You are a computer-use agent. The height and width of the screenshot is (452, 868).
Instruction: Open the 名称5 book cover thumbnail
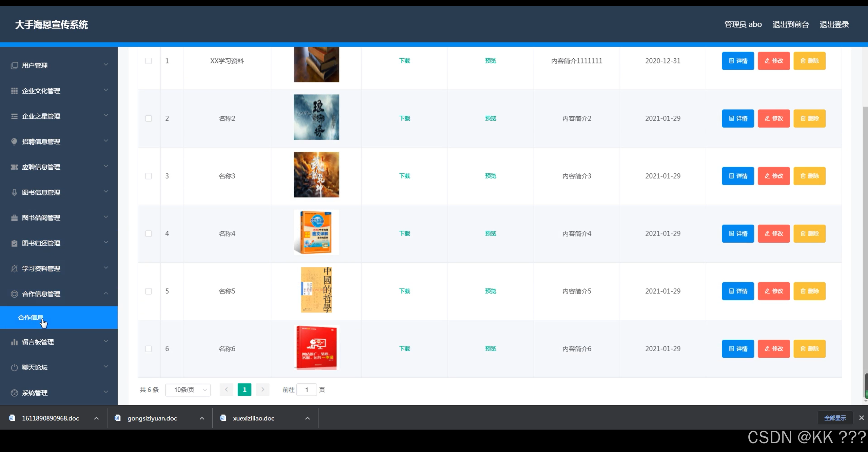pyautogui.click(x=316, y=290)
